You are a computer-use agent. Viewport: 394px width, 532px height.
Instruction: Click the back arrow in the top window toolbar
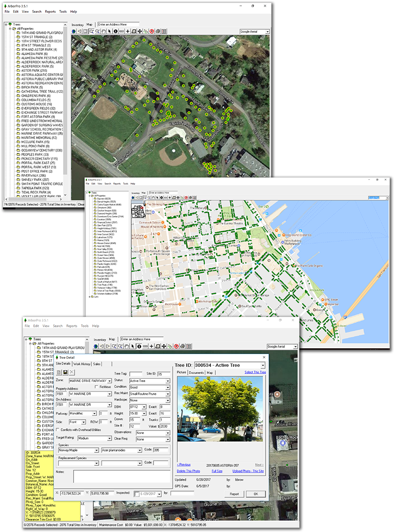(80, 31)
